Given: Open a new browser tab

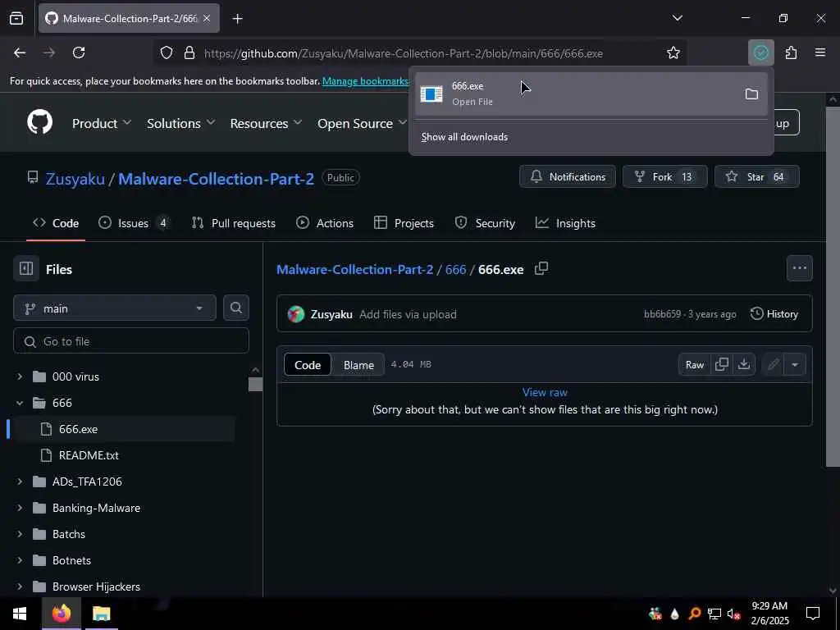Looking at the screenshot, I should 237,19.
